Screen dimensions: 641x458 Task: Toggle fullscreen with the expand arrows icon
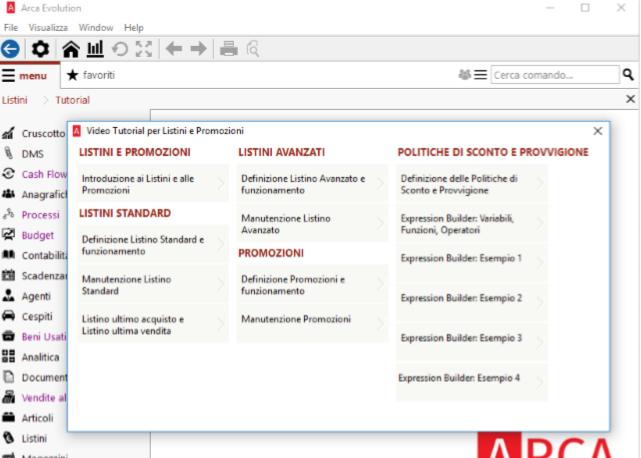[x=144, y=49]
